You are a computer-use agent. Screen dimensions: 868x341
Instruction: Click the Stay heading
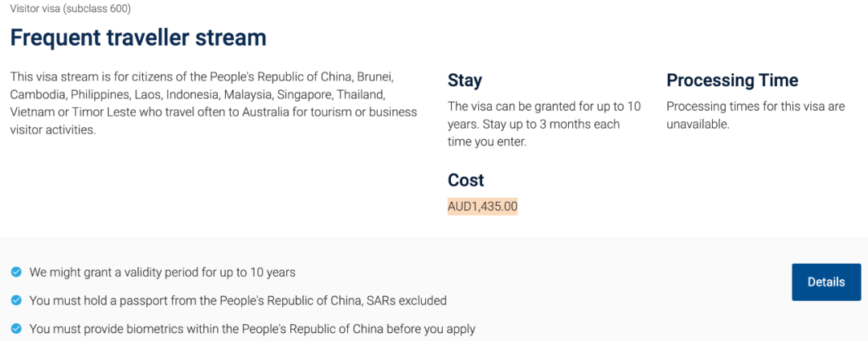click(465, 80)
